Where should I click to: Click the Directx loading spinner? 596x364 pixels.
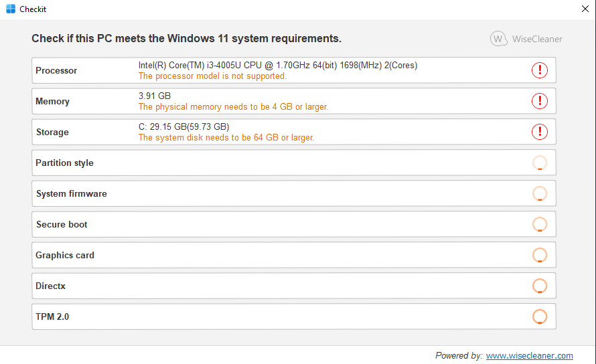coord(539,286)
